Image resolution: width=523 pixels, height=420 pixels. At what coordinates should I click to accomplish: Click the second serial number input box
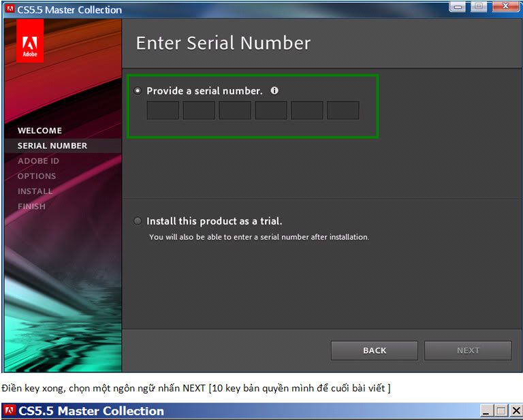coord(199,110)
